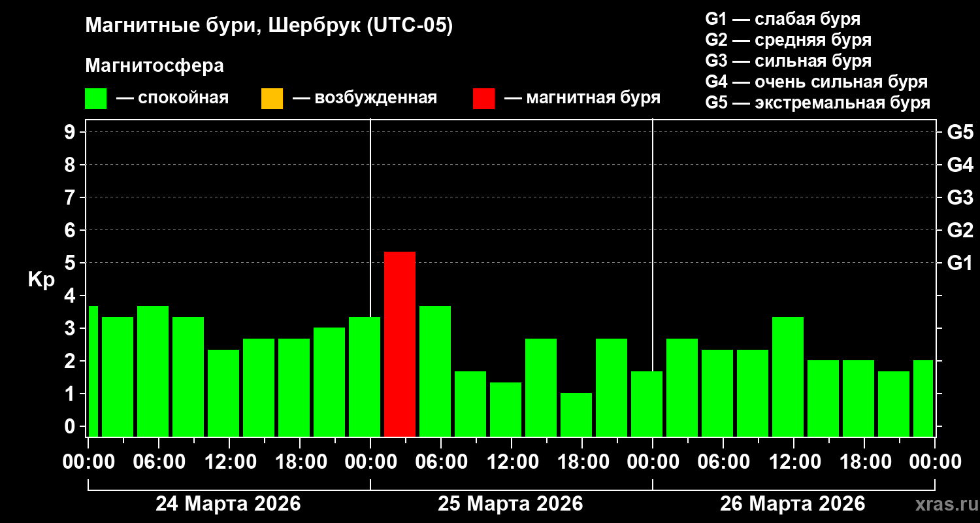Click the '12:00' time label above 26 Марта

(x=794, y=462)
